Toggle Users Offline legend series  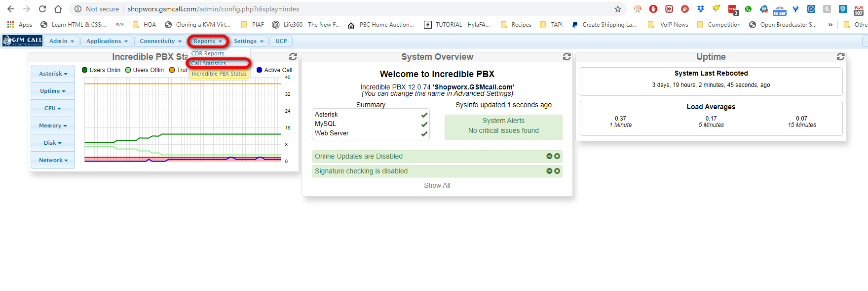(145, 70)
